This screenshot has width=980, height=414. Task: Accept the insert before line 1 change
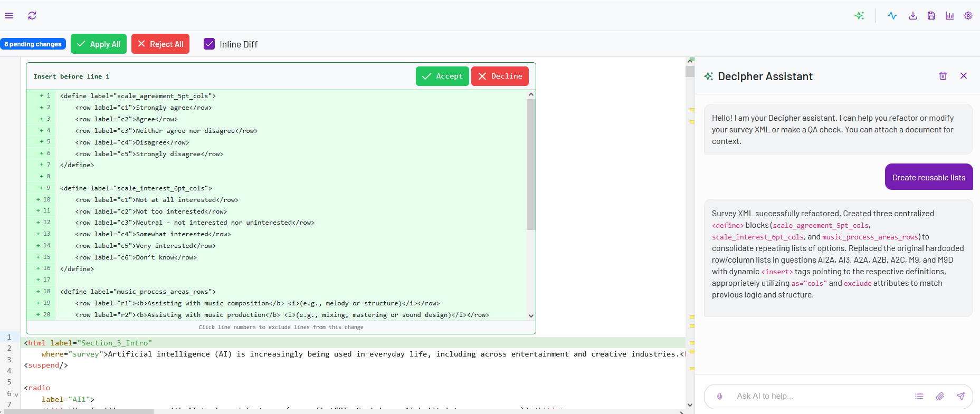coord(442,76)
